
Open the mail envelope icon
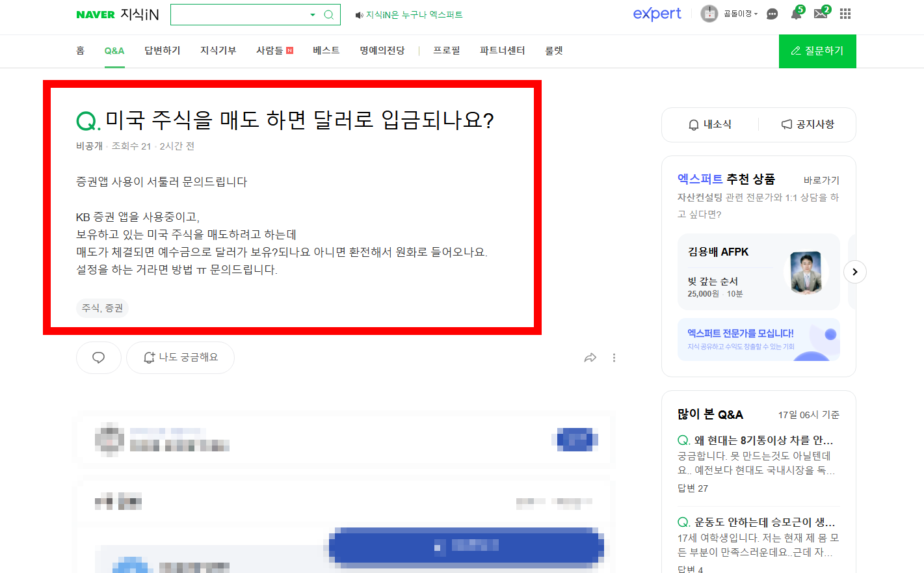pos(821,13)
